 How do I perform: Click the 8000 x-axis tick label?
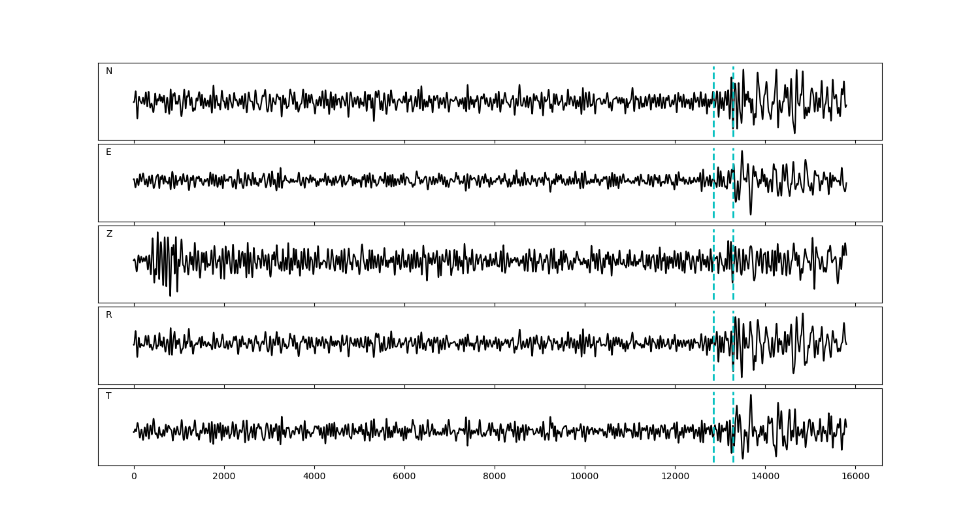pyautogui.click(x=495, y=477)
